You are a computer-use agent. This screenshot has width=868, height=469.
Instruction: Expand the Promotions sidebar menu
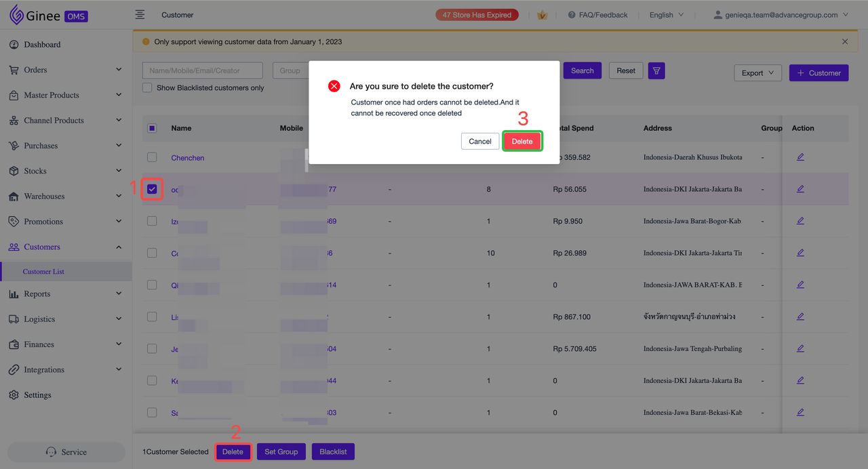pos(43,221)
